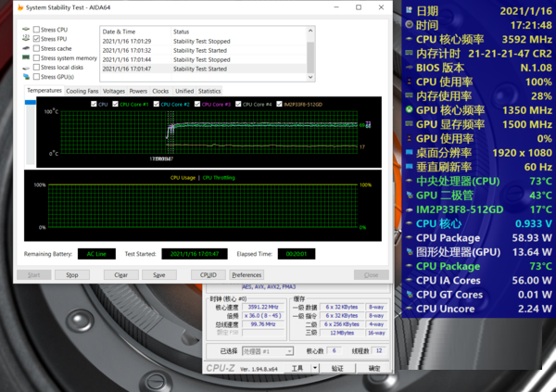Toggle the Stress system memory checkbox
This screenshot has width=556, height=392.
click(x=35, y=58)
